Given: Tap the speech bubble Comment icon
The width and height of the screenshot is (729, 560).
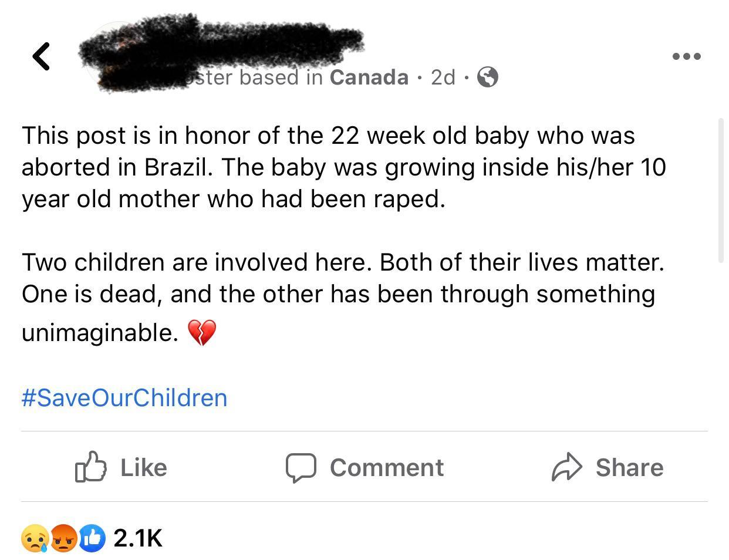Looking at the screenshot, I should point(302,467).
